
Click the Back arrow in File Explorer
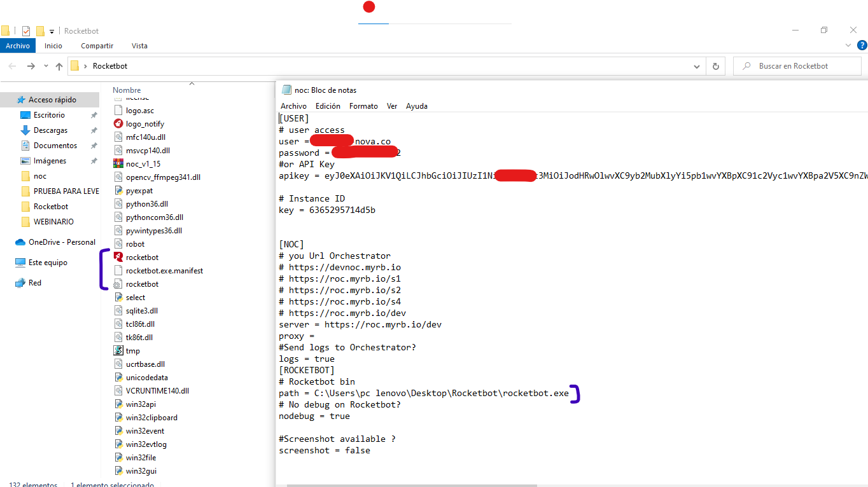pos(13,66)
